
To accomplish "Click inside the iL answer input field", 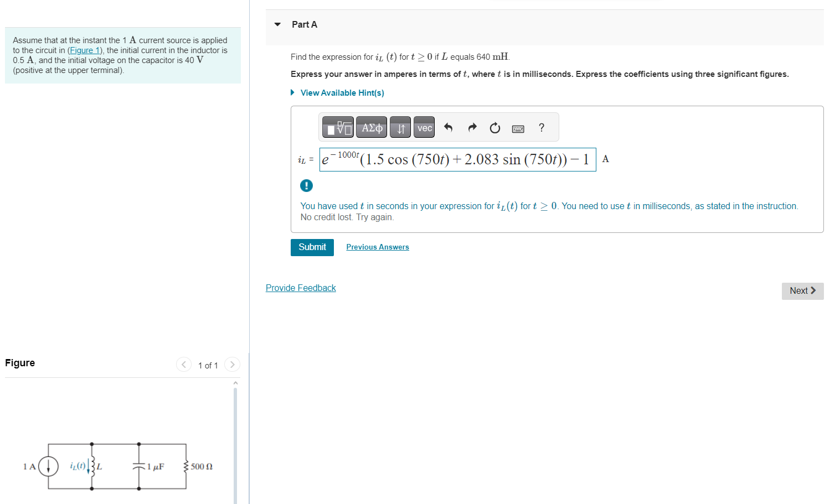I will point(458,159).
